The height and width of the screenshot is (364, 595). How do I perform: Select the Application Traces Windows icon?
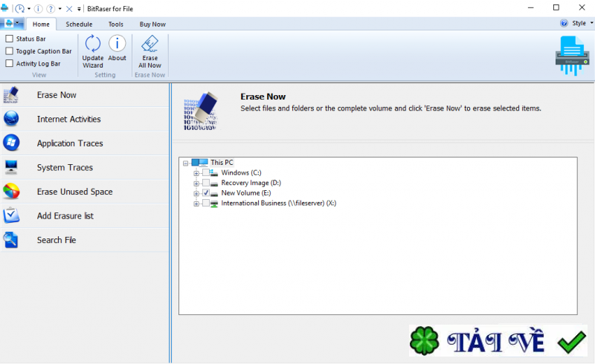click(11, 143)
